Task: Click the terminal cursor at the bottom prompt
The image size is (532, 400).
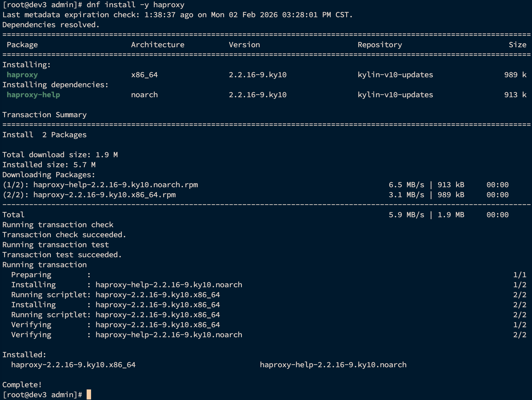Action: [89, 394]
